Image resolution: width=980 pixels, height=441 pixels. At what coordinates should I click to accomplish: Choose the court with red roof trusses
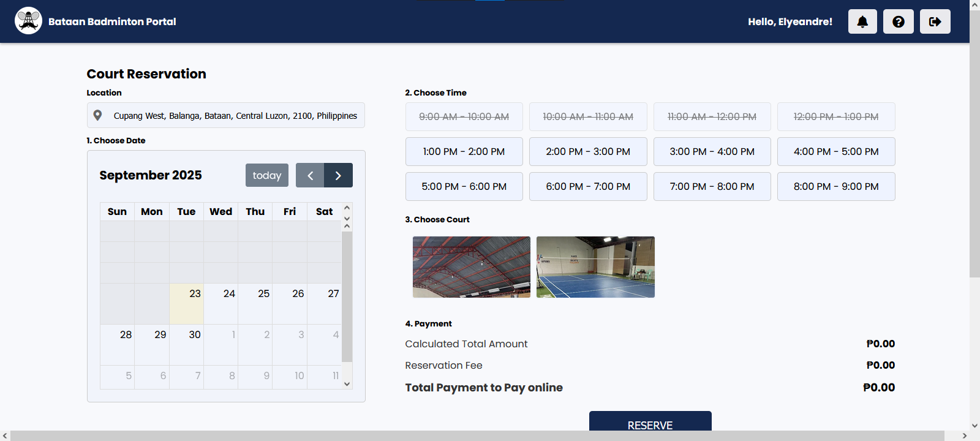pyautogui.click(x=472, y=267)
